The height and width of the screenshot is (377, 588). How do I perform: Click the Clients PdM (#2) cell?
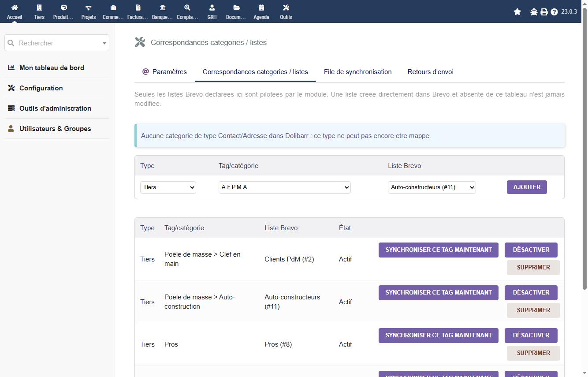coord(289,259)
